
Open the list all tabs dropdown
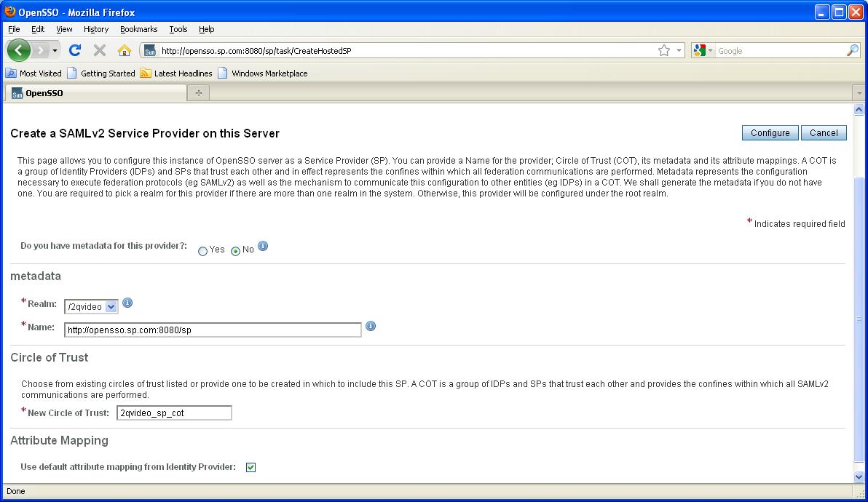tap(859, 93)
